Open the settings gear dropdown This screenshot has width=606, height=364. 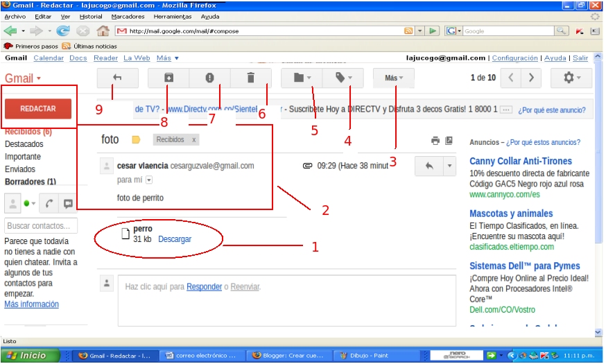(571, 78)
